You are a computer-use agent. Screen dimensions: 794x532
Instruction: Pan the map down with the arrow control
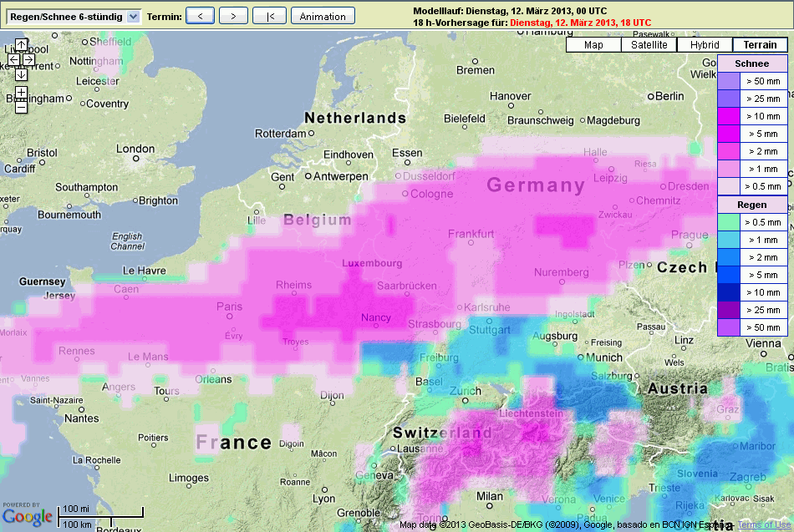pyautogui.click(x=21, y=75)
